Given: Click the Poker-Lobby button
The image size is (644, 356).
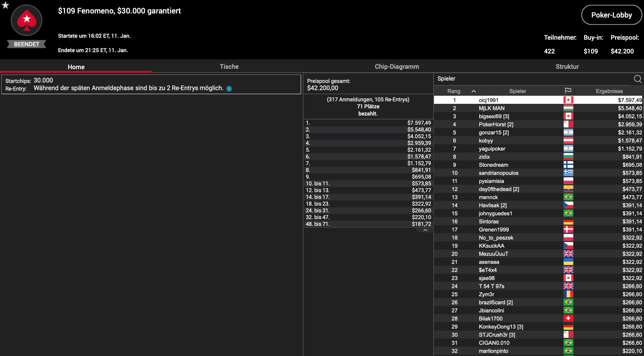Looking at the screenshot, I should [x=611, y=15].
